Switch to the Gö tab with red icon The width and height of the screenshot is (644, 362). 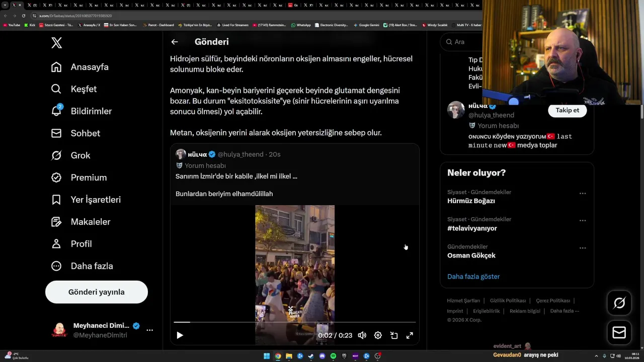293,5
